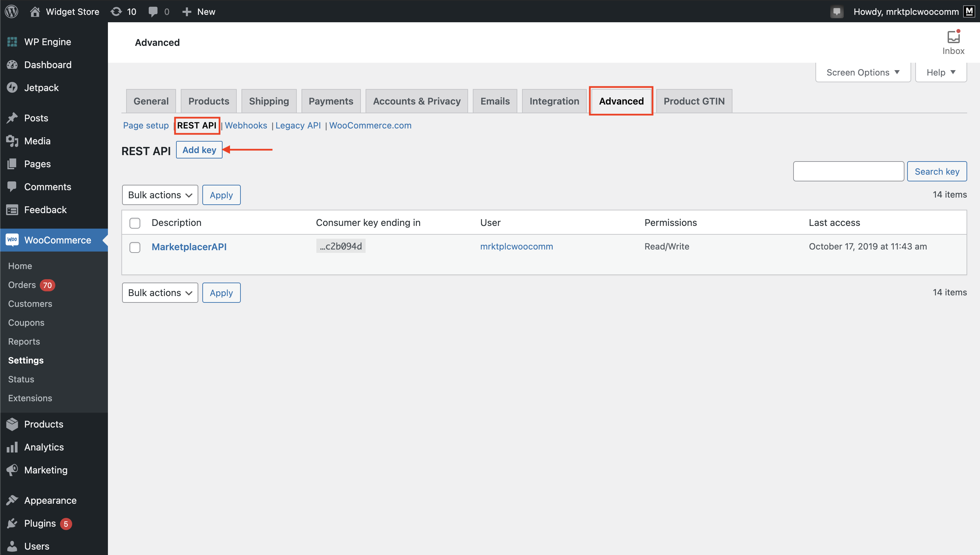Focus the key search input field

coord(848,172)
